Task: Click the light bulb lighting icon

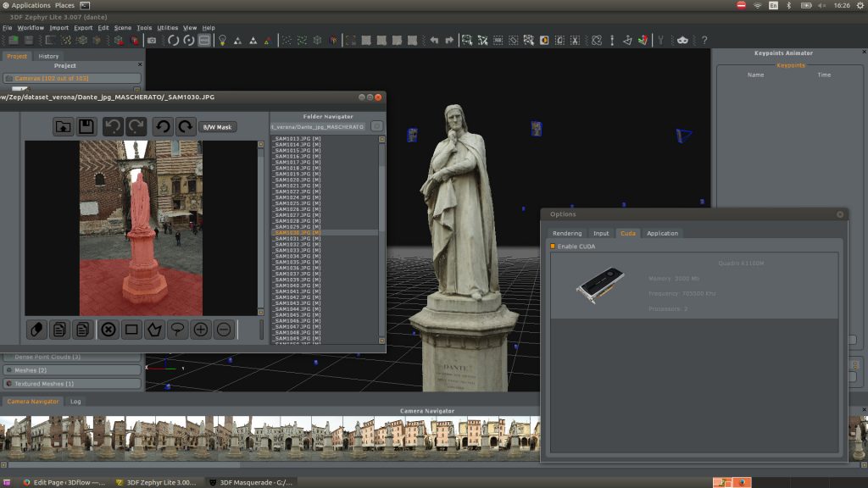Action: 222,41
